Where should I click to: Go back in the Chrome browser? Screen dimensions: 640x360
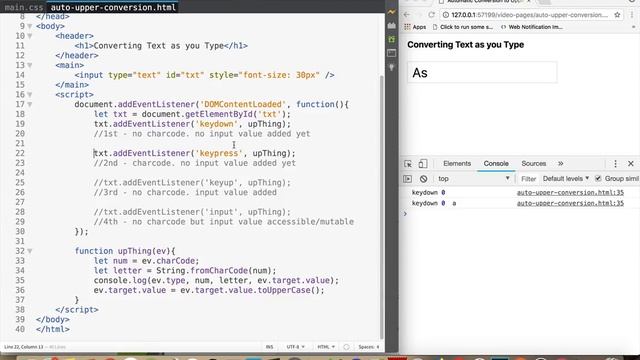407,15
